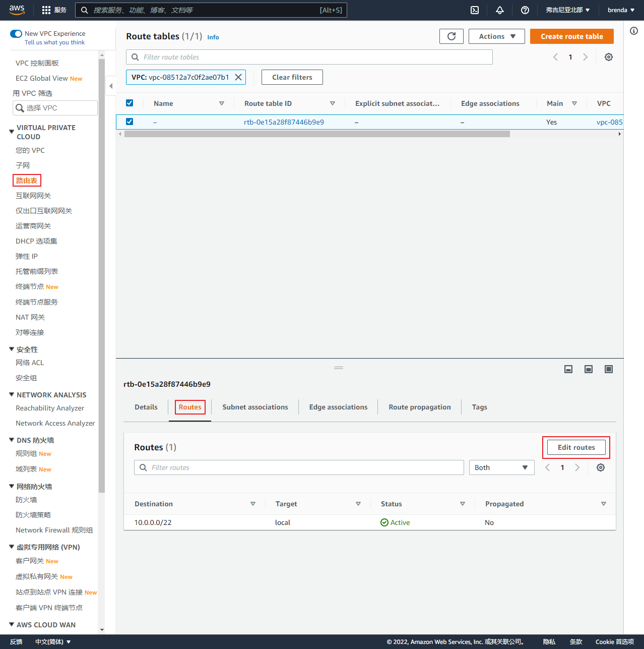Toggle the select-all route tables checkbox
This screenshot has width=644, height=649.
(x=130, y=103)
